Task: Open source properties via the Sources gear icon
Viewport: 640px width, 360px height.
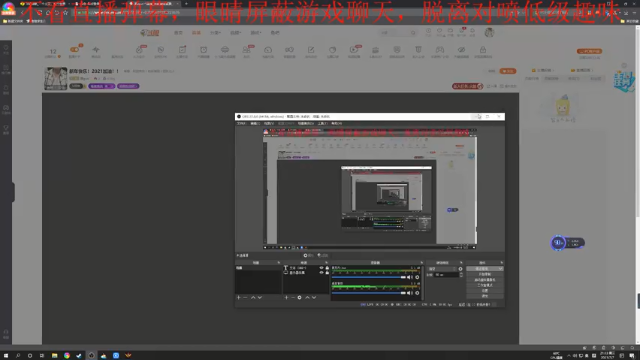Action: [299, 298]
